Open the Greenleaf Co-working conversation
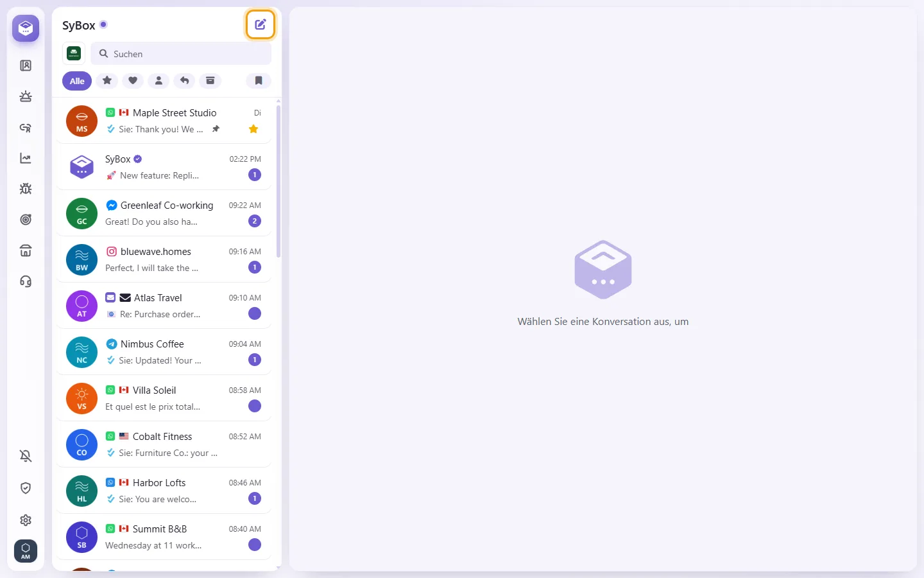Image resolution: width=924 pixels, height=578 pixels. click(164, 213)
